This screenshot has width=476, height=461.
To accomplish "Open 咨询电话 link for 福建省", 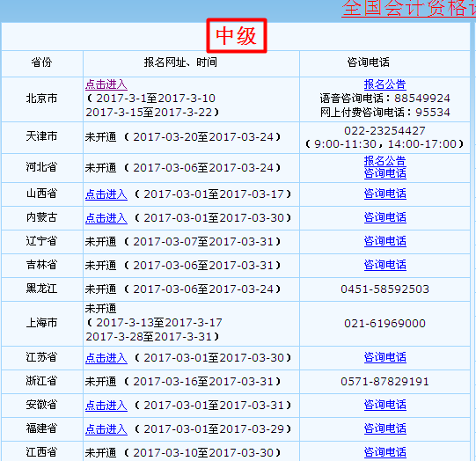I will (384, 428).
